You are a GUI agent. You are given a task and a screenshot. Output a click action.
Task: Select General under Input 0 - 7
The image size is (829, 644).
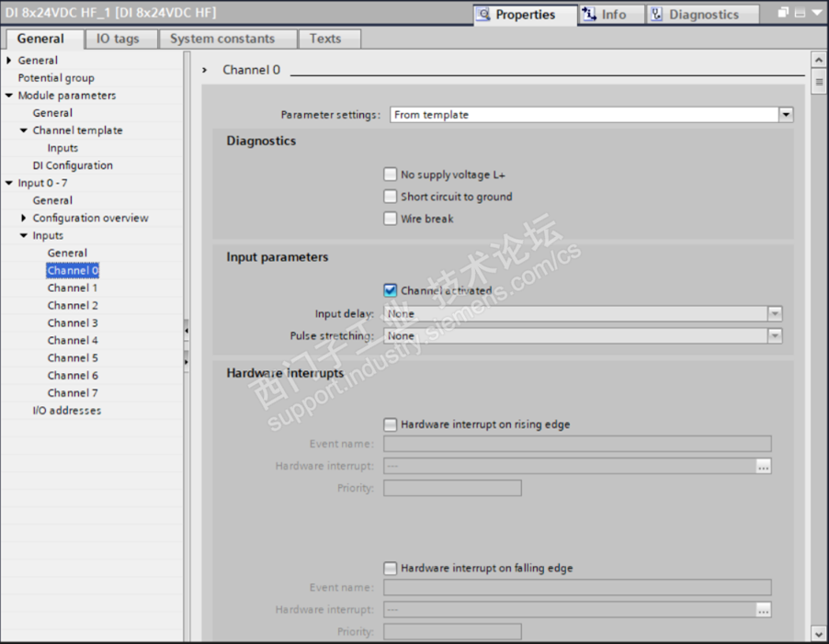coord(52,201)
